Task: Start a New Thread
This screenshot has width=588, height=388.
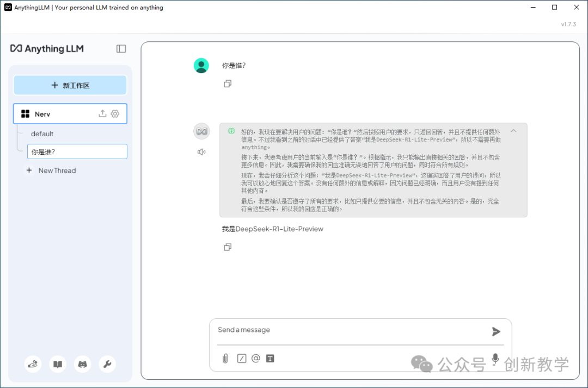Action: (51, 171)
